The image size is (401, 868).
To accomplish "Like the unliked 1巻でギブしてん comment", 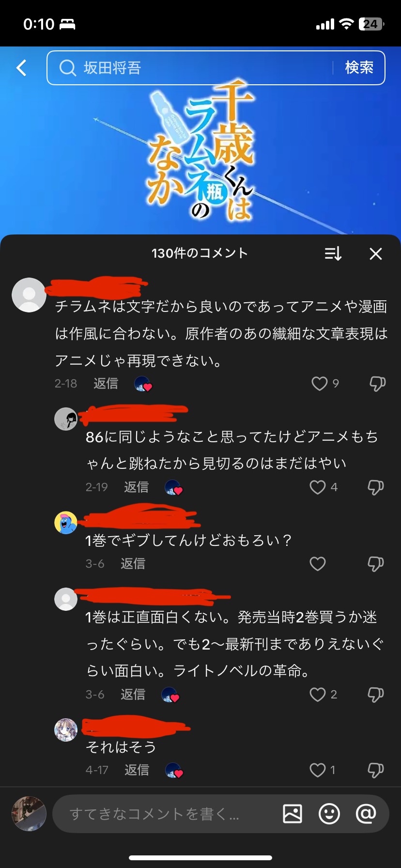I will click(x=318, y=563).
